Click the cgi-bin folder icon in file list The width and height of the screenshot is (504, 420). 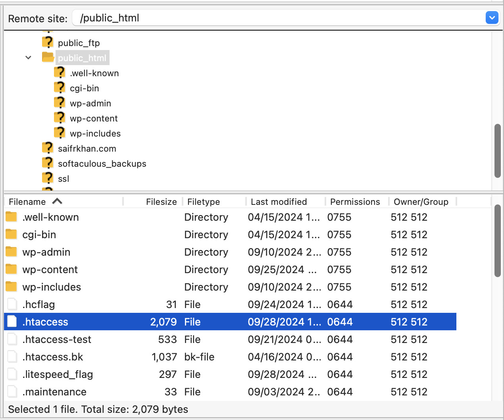[12, 234]
